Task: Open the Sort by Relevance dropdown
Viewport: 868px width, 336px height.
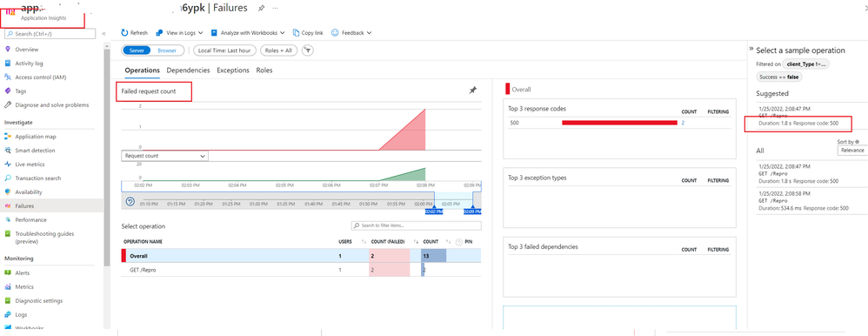Action: click(852, 151)
